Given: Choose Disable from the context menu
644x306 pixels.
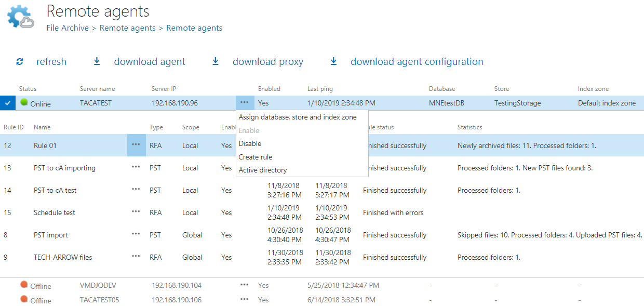Looking at the screenshot, I should [x=250, y=143].
